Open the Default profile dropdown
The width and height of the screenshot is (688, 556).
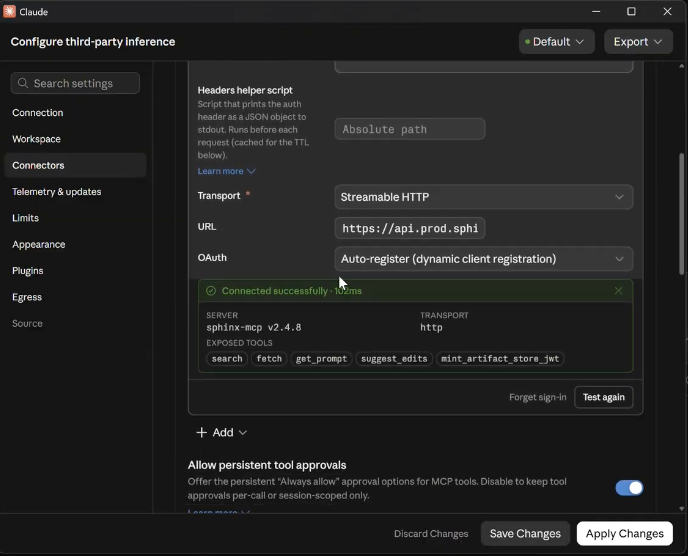[x=556, y=42]
